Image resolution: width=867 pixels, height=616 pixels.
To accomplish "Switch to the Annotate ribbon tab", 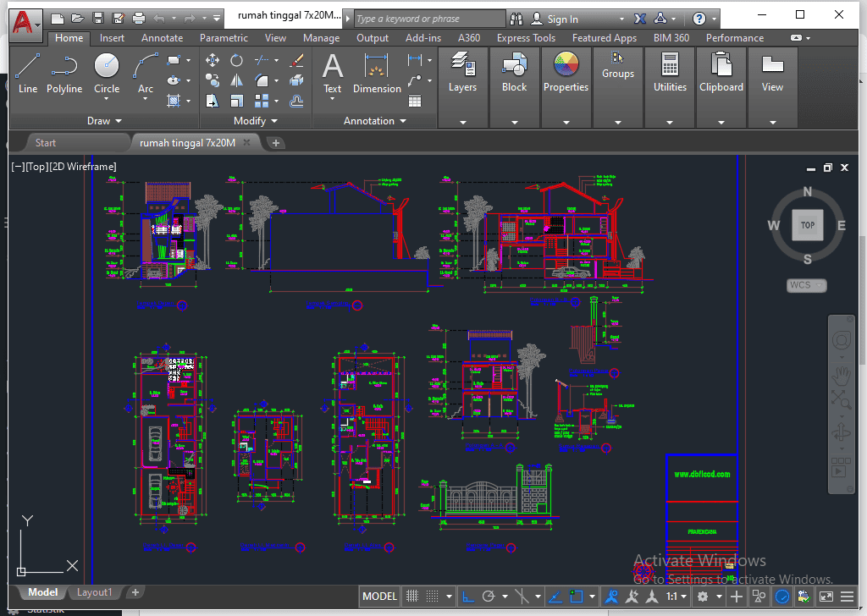I will pyautogui.click(x=162, y=38).
